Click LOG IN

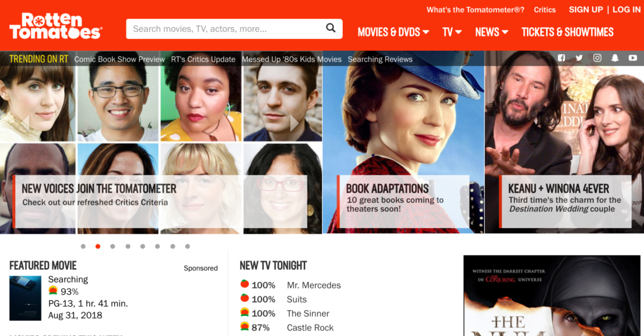(x=626, y=9)
